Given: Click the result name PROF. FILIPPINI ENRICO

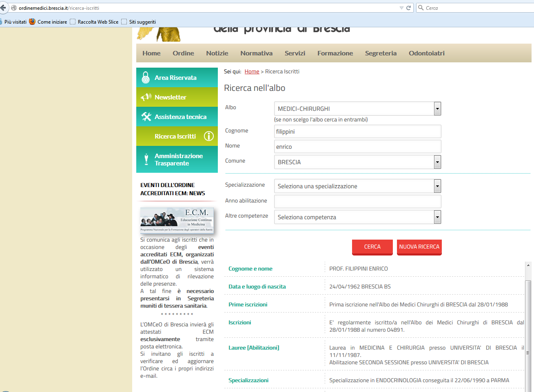Looking at the screenshot, I should (359, 269).
